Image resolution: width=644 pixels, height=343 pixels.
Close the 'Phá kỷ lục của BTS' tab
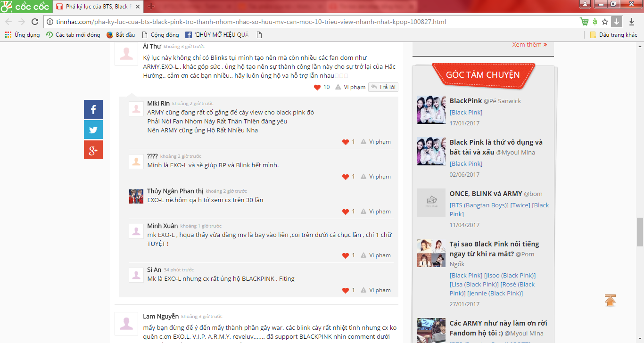[138, 7]
